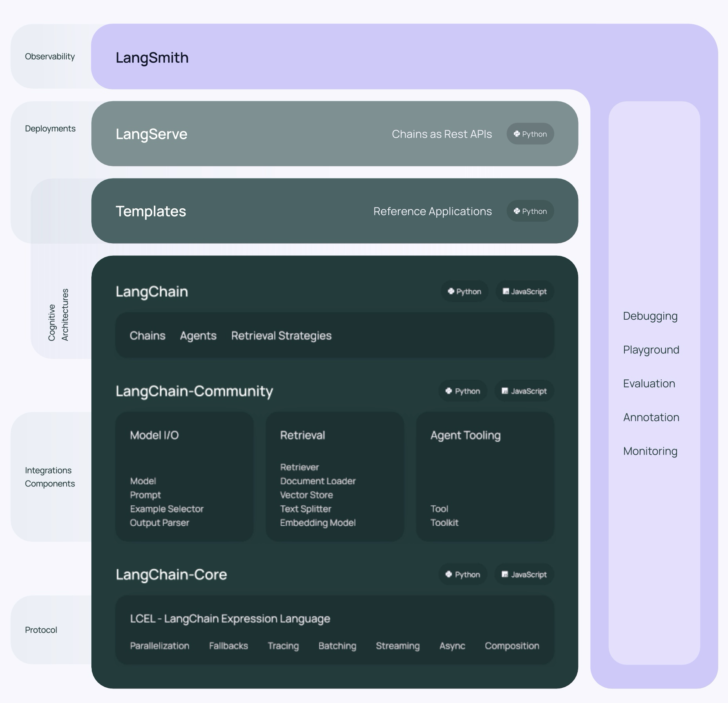Screen dimensions: 728x703
Task: Click the Monitoring entry
Action: (x=650, y=451)
